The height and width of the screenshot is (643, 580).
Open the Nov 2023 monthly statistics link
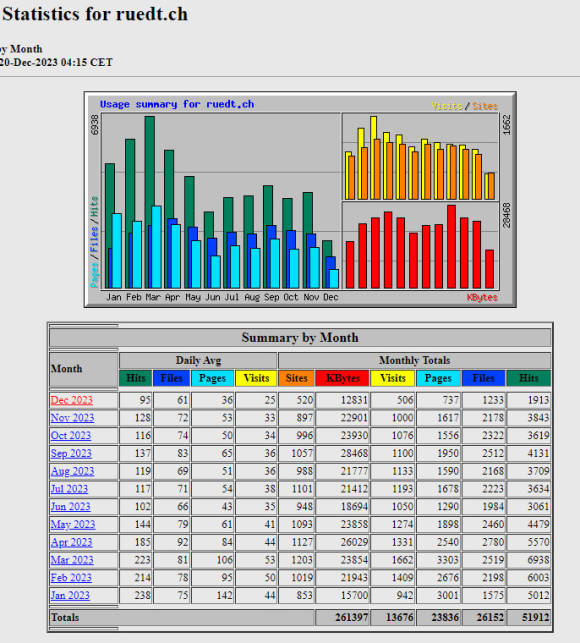[72, 418]
